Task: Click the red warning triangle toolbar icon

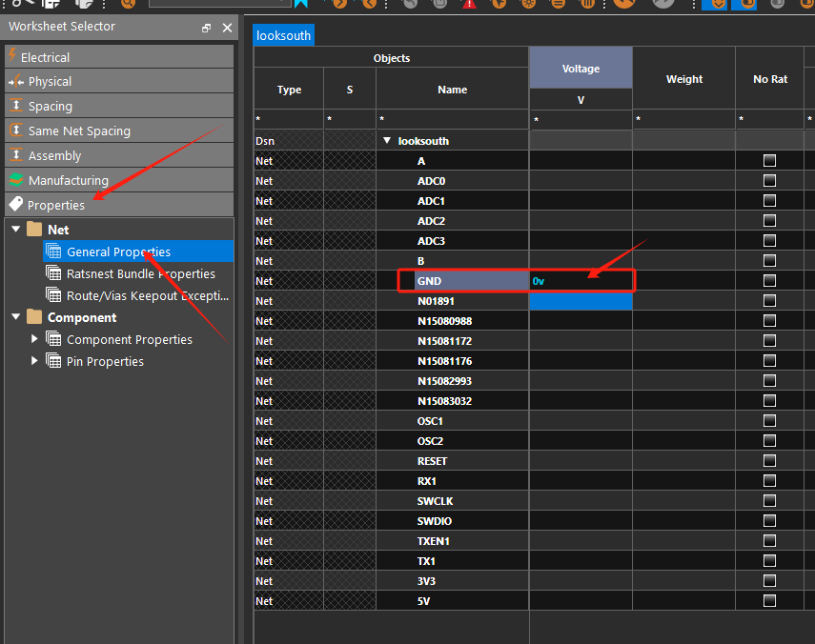Action: coord(469,4)
